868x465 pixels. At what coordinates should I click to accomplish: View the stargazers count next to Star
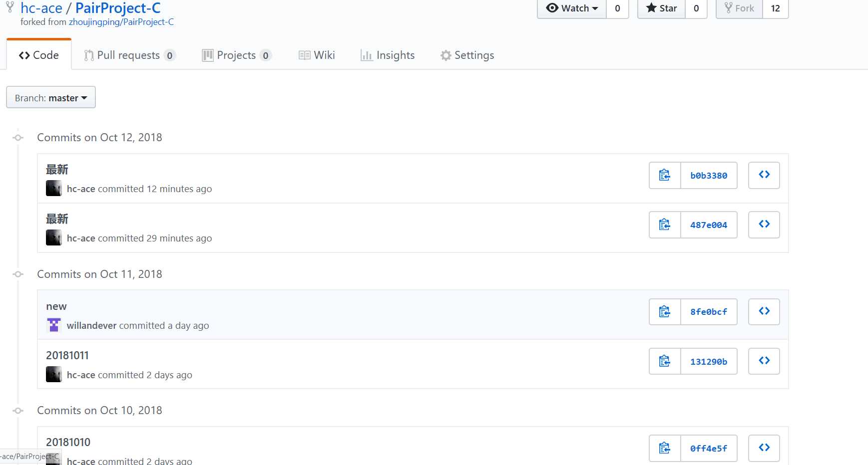[x=696, y=8]
